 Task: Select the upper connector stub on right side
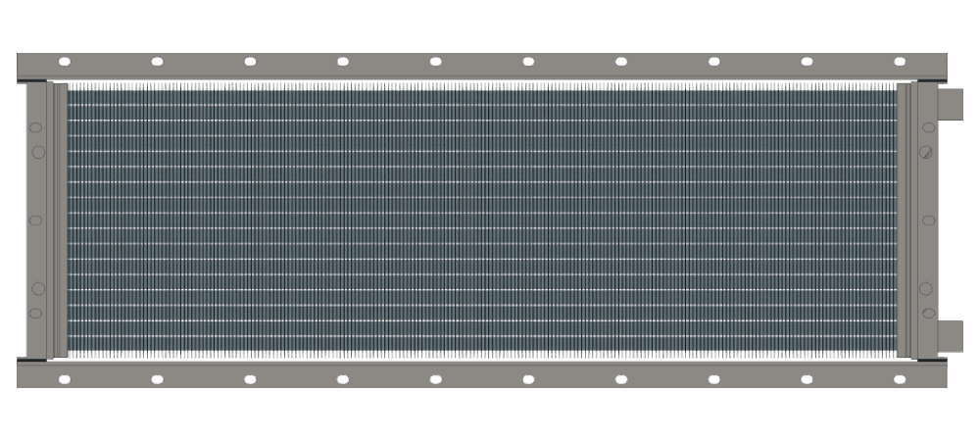point(952,104)
